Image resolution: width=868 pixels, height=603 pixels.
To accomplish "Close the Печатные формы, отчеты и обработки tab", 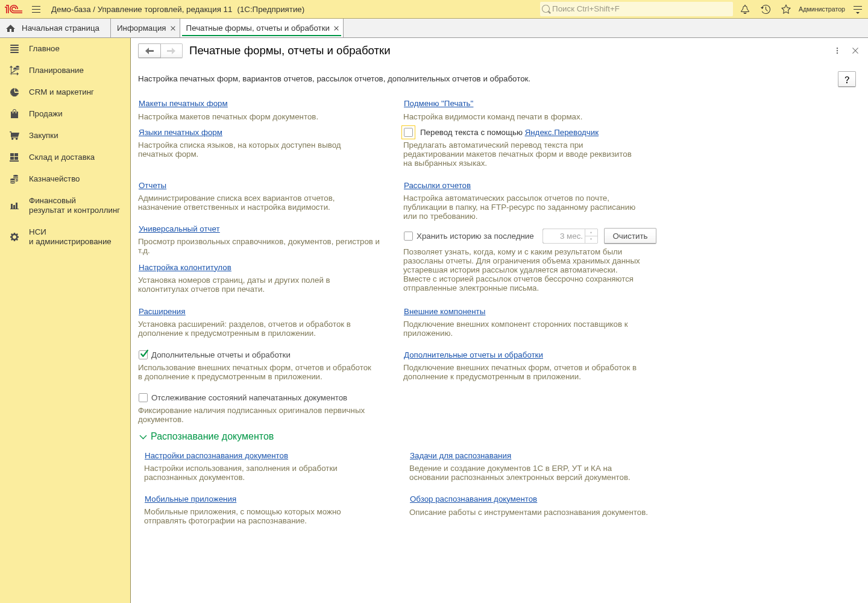I will click(336, 28).
